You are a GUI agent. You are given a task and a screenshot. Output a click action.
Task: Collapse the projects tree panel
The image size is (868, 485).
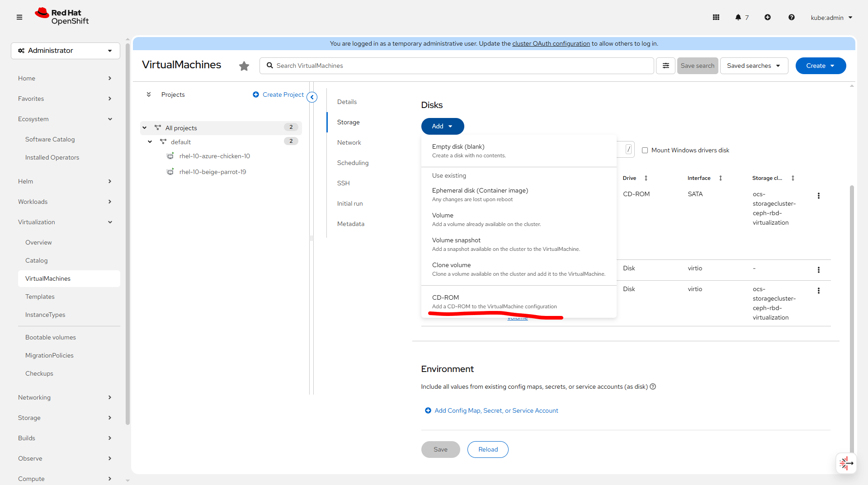click(x=312, y=97)
